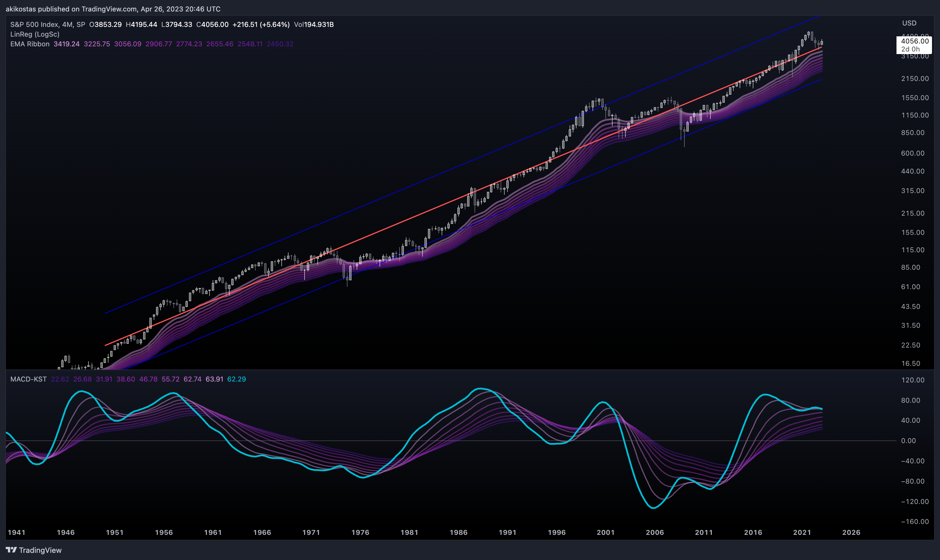This screenshot has height=560, width=940.
Task: Select the LinReg (LogSc) indicator label
Action: [35, 34]
